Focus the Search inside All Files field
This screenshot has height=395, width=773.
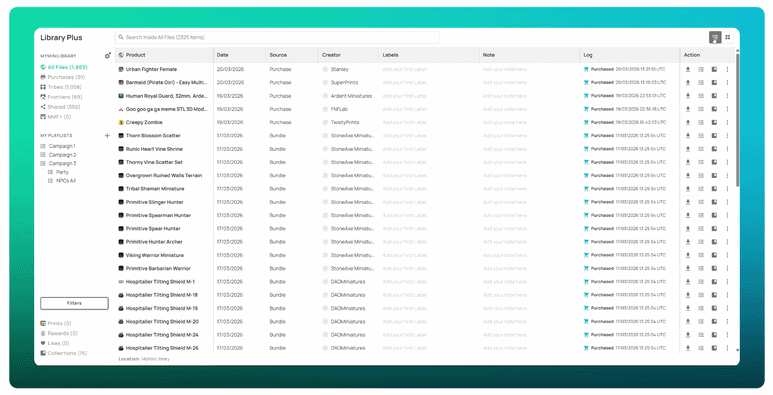(277, 37)
